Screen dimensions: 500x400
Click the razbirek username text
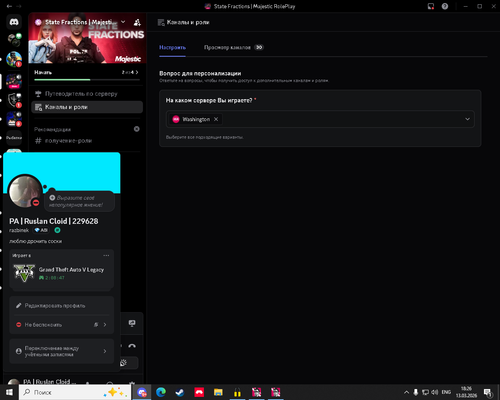pos(19,230)
